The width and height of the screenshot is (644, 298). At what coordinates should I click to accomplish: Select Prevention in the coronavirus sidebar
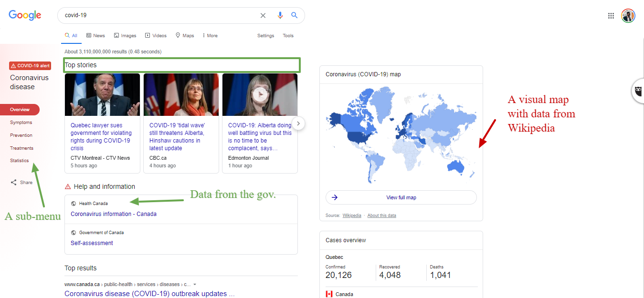21,135
